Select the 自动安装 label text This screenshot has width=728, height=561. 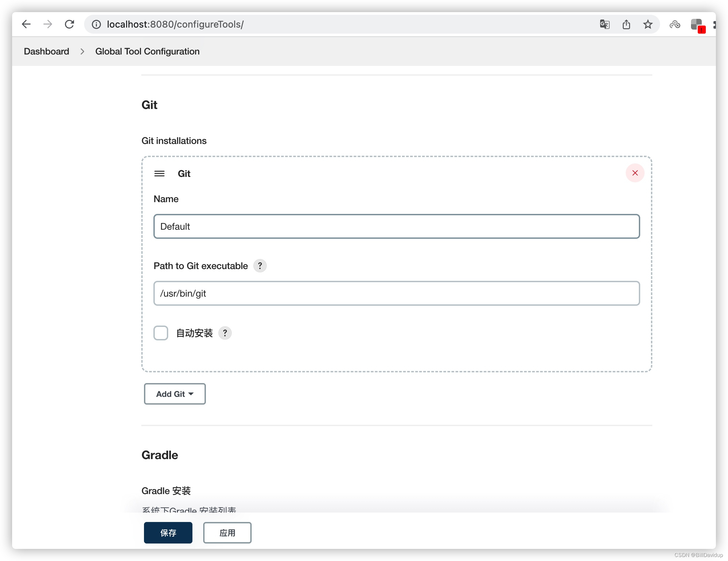coord(194,333)
